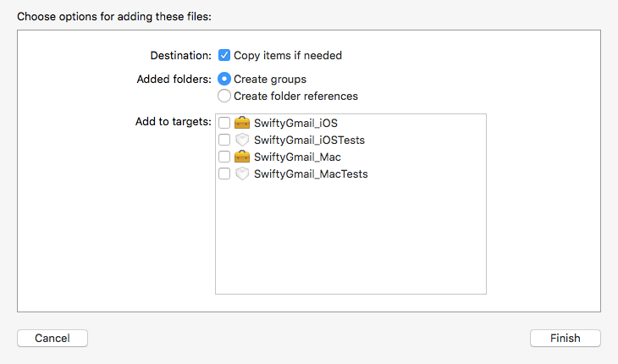Click the Create folder references label text

[x=295, y=96]
